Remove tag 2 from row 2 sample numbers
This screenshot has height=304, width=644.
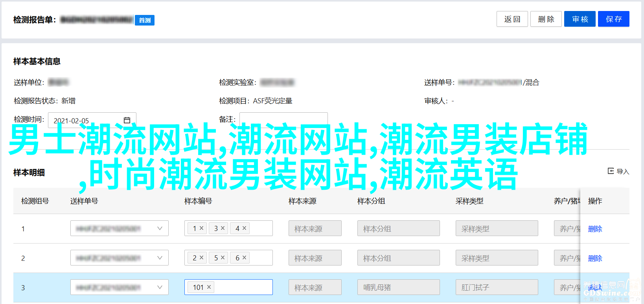[x=201, y=257]
